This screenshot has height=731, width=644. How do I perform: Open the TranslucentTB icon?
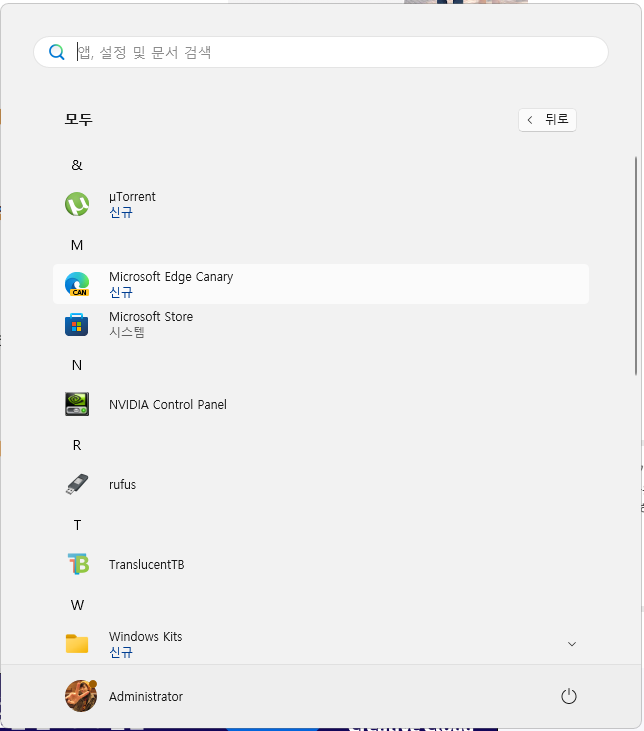[78, 564]
